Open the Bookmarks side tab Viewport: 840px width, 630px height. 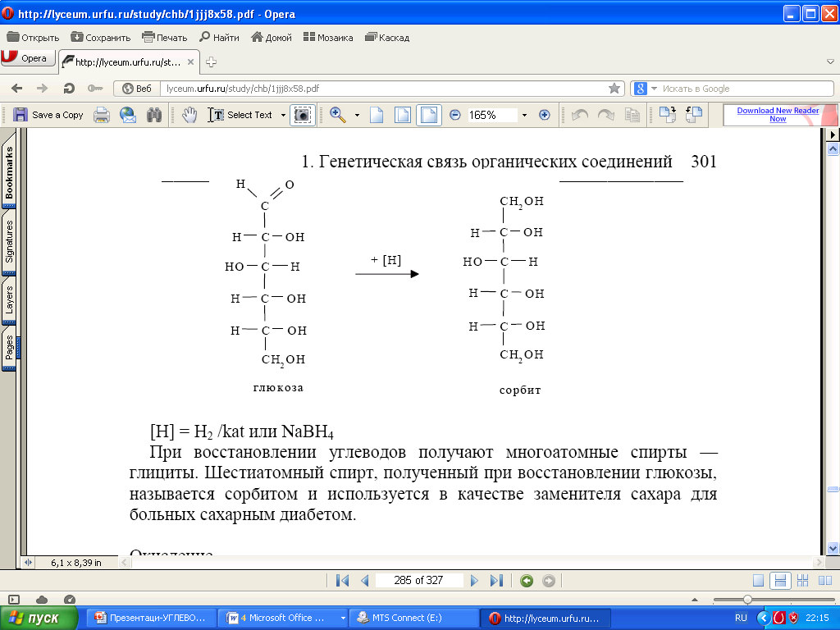(9, 172)
